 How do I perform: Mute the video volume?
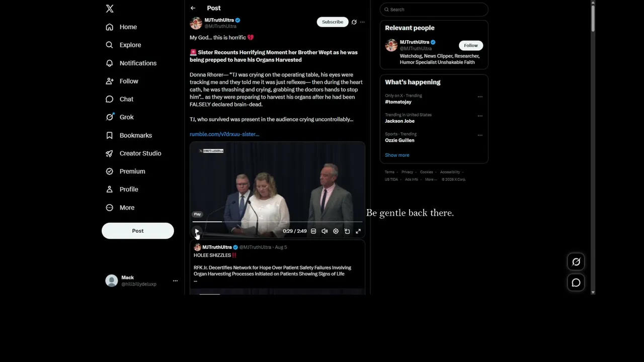325,231
